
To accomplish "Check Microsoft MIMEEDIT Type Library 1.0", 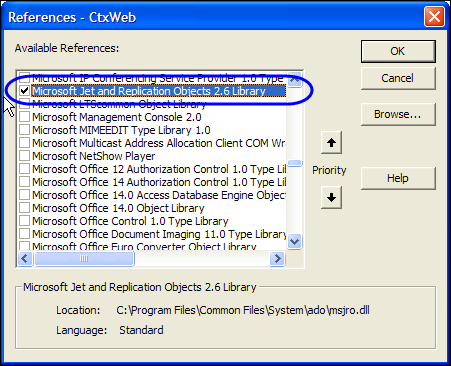I will pyautogui.click(x=24, y=130).
